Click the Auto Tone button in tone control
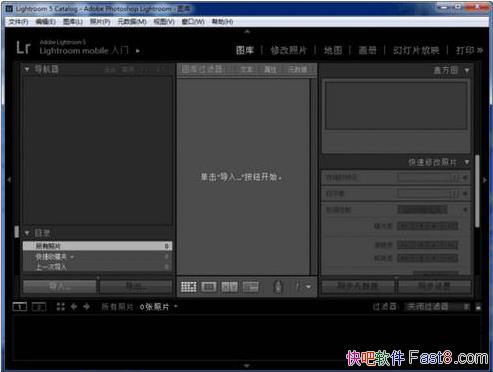This screenshot has height=372, width=493. (x=422, y=210)
